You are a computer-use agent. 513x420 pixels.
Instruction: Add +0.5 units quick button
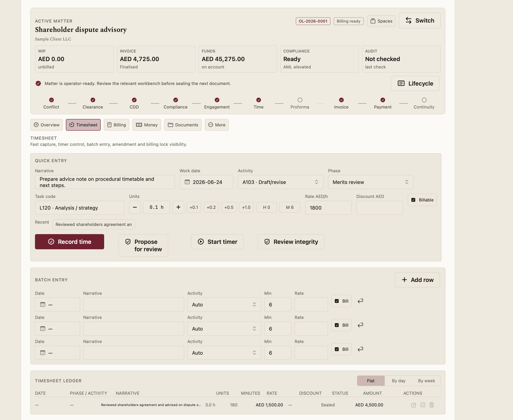click(229, 207)
